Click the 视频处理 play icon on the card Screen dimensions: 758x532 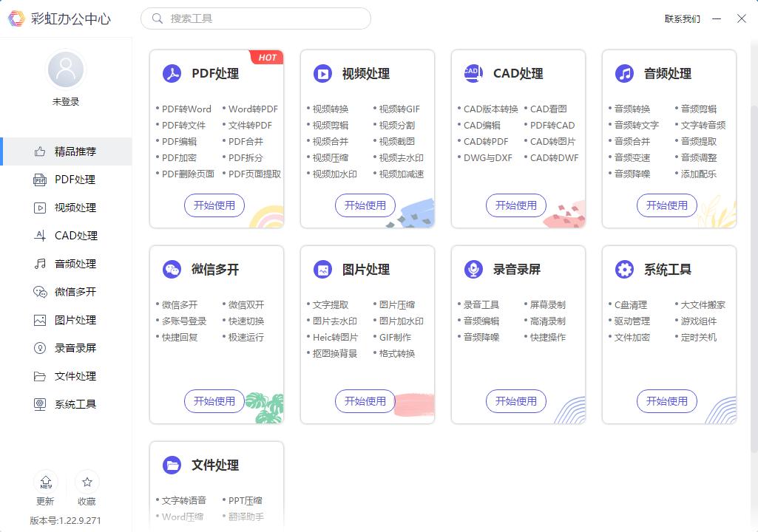[x=323, y=73]
